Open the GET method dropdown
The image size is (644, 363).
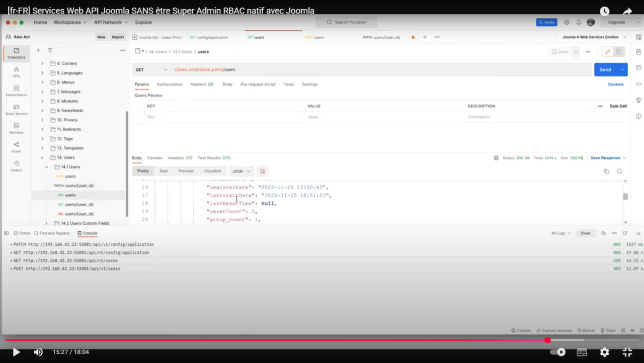pyautogui.click(x=151, y=70)
